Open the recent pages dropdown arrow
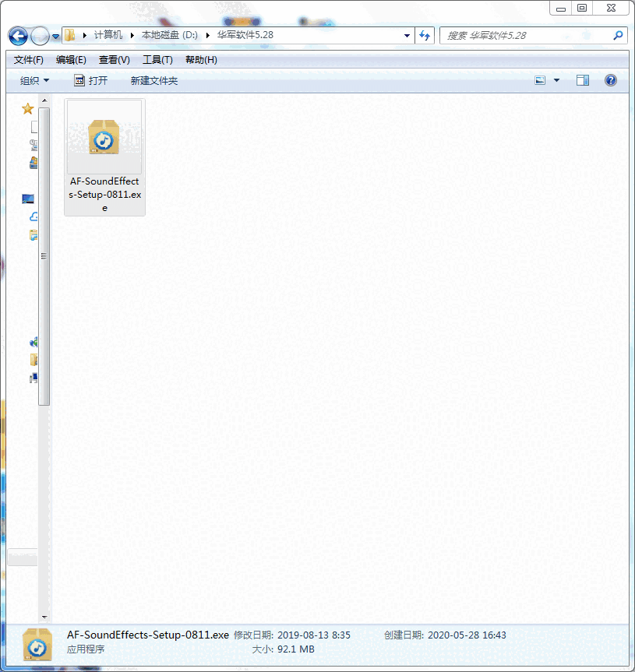This screenshot has width=635, height=672. click(x=55, y=37)
